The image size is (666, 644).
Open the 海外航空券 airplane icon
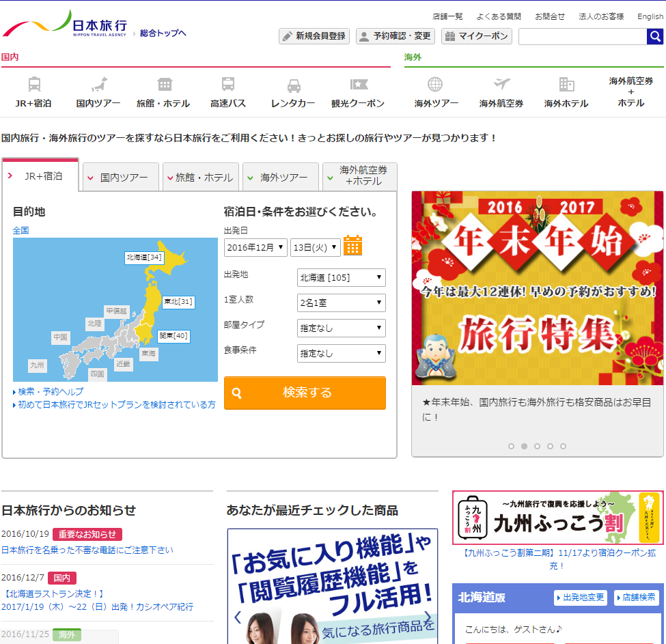tap(501, 85)
